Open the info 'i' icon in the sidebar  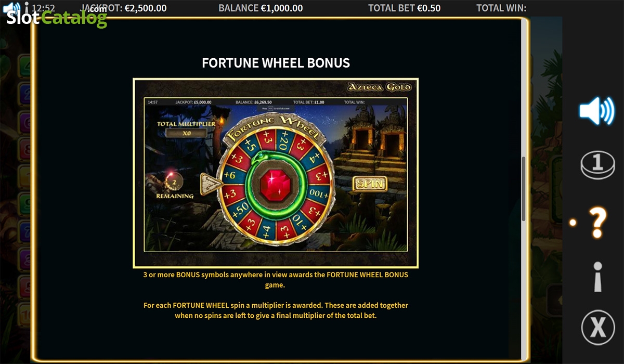pos(598,276)
